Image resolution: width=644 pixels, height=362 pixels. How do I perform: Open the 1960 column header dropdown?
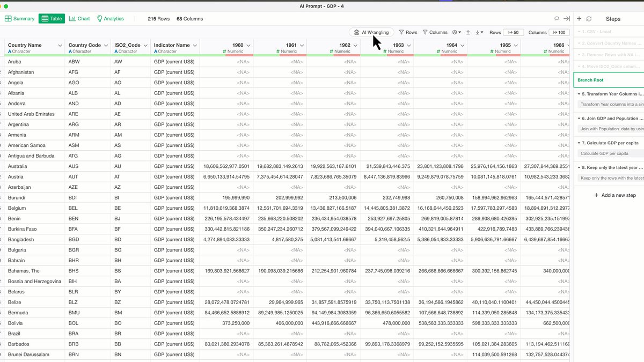248,46
